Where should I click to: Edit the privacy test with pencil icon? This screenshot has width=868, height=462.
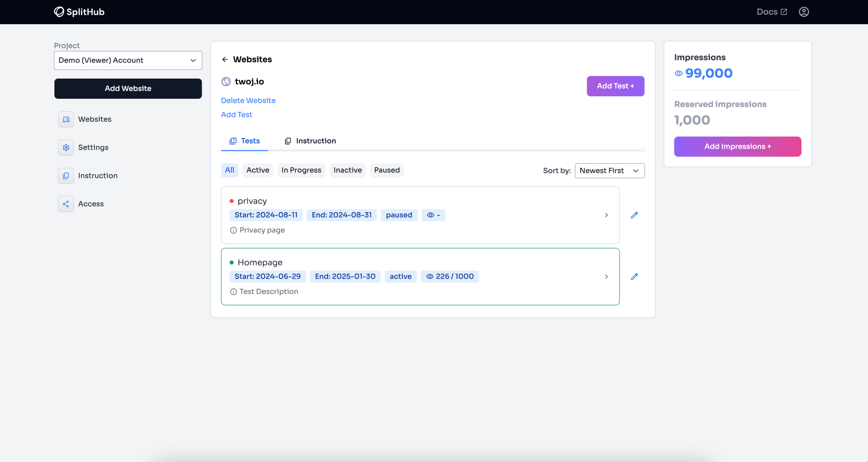coord(634,215)
